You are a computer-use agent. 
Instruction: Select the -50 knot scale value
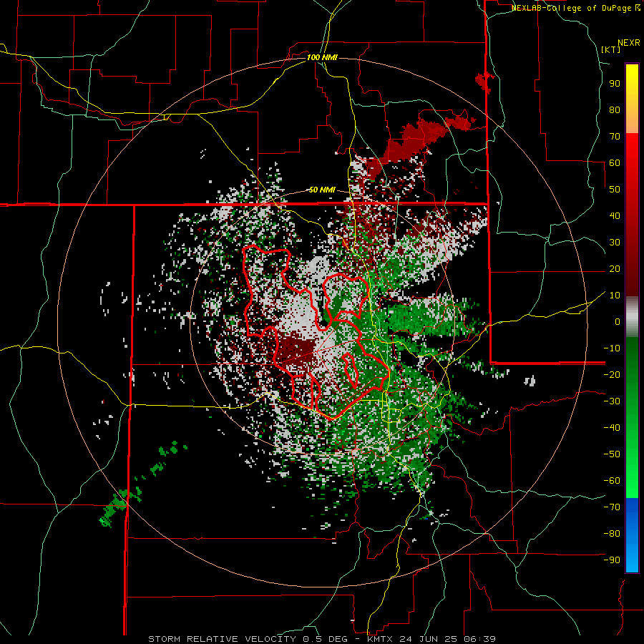pyautogui.click(x=612, y=454)
